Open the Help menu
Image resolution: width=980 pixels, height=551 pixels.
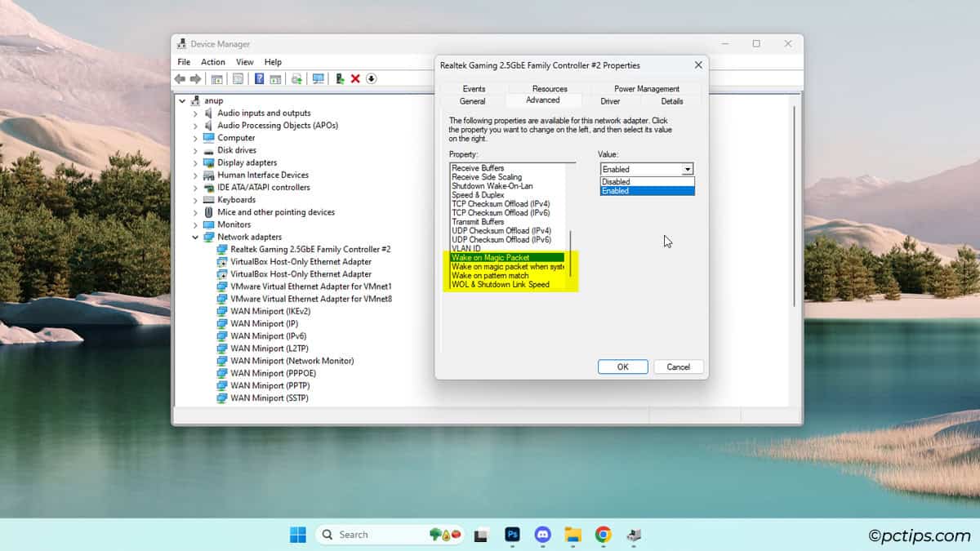(x=273, y=62)
